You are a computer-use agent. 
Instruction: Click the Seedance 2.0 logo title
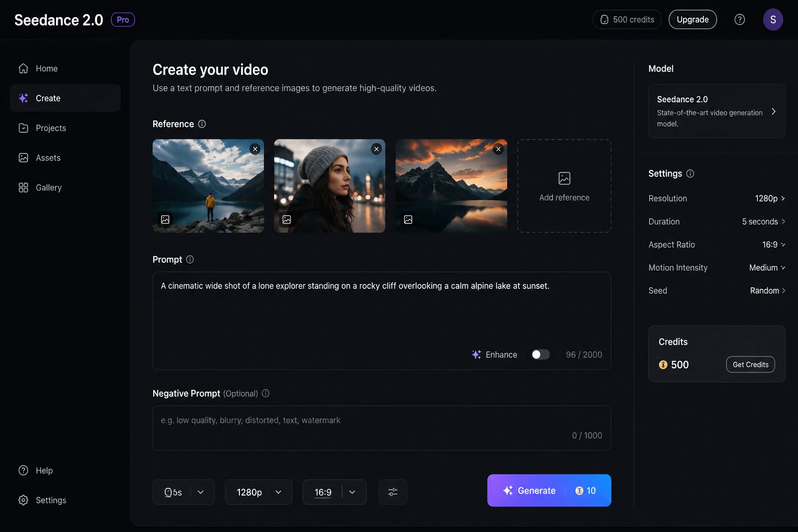(59, 20)
